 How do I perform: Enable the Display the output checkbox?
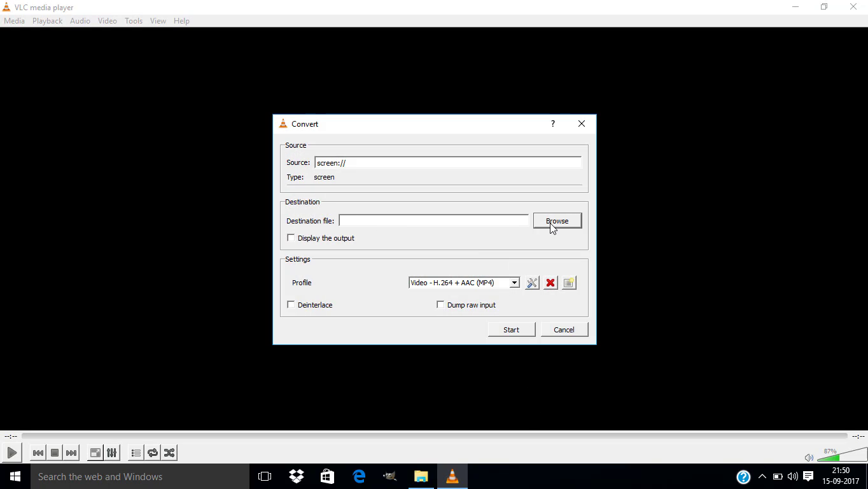click(291, 237)
